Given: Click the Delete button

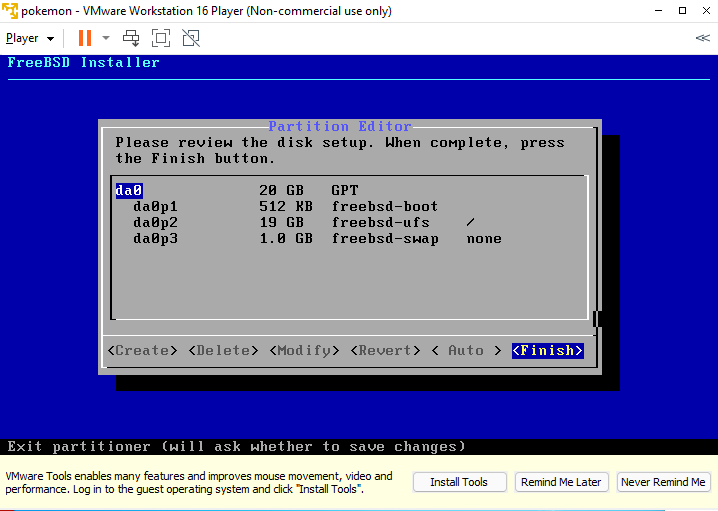Looking at the screenshot, I should coord(223,351).
